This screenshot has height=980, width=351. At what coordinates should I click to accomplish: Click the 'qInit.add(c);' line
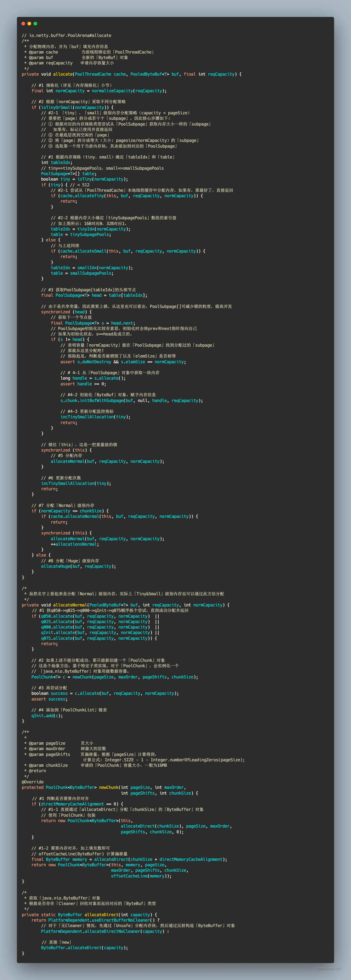[47, 716]
